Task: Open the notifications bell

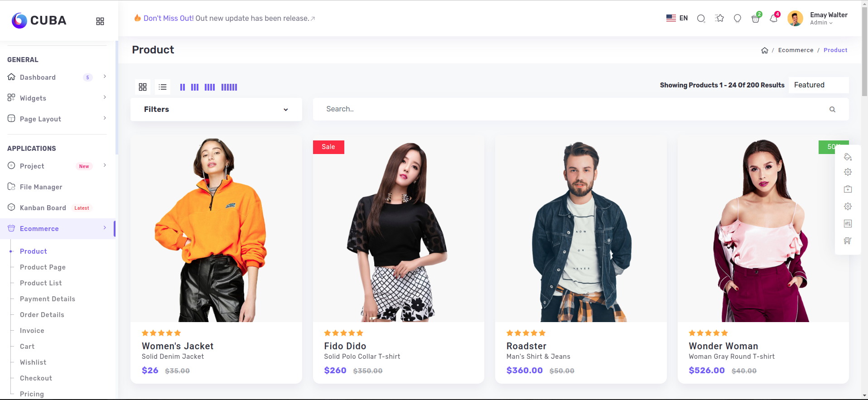Action: [774, 19]
